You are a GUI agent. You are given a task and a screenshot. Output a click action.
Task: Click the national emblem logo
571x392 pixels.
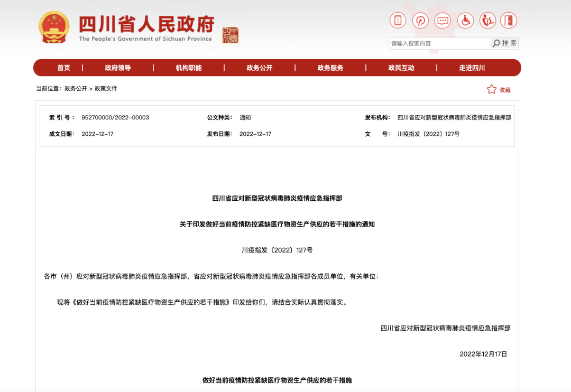[54, 27]
